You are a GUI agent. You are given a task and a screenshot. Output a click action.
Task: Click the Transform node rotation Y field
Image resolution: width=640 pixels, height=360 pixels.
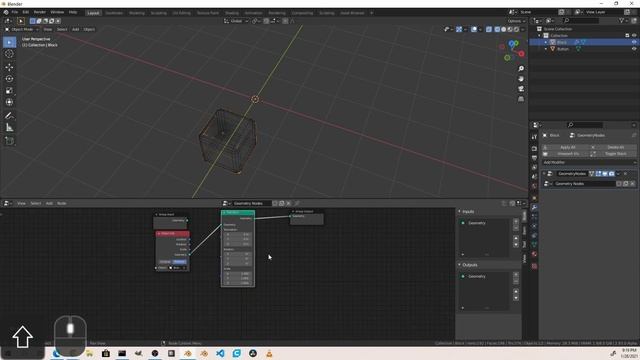coord(238,259)
